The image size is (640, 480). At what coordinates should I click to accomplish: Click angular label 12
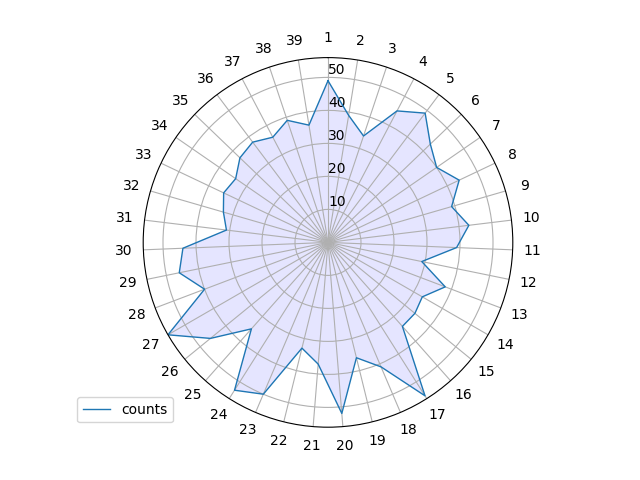coord(528,282)
